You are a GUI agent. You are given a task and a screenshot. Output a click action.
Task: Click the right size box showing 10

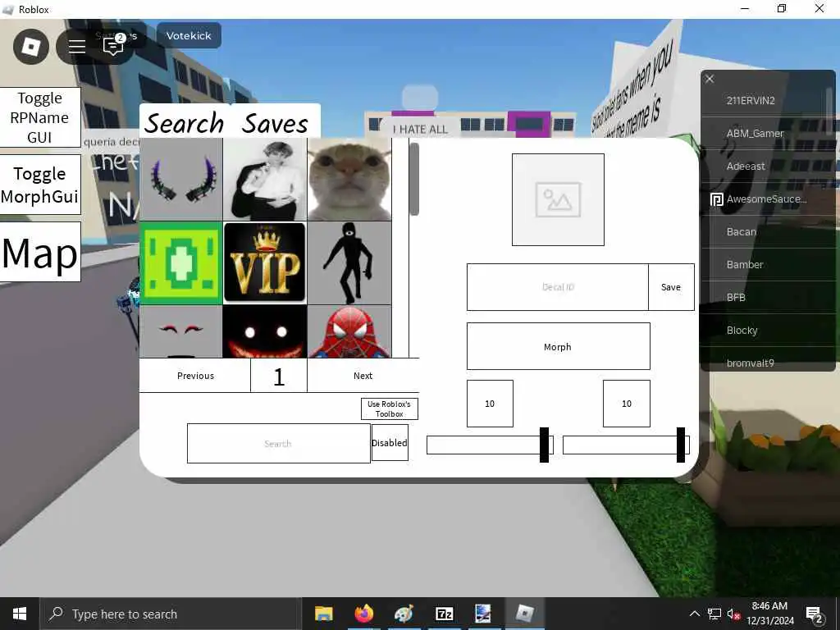pos(626,404)
